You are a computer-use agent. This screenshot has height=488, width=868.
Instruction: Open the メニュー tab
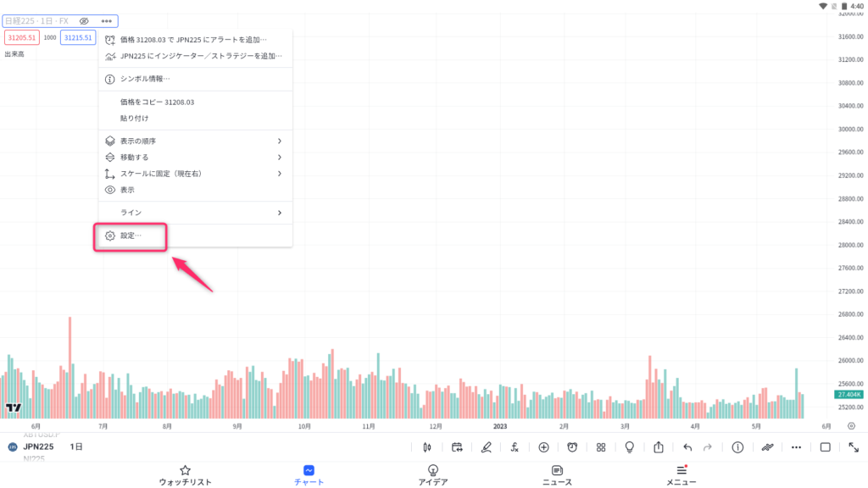pyautogui.click(x=681, y=476)
